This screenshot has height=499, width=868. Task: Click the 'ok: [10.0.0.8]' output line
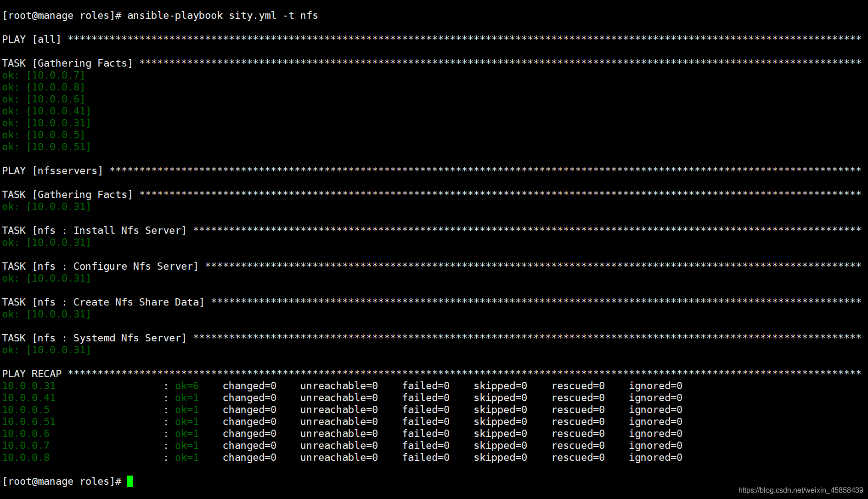click(44, 87)
